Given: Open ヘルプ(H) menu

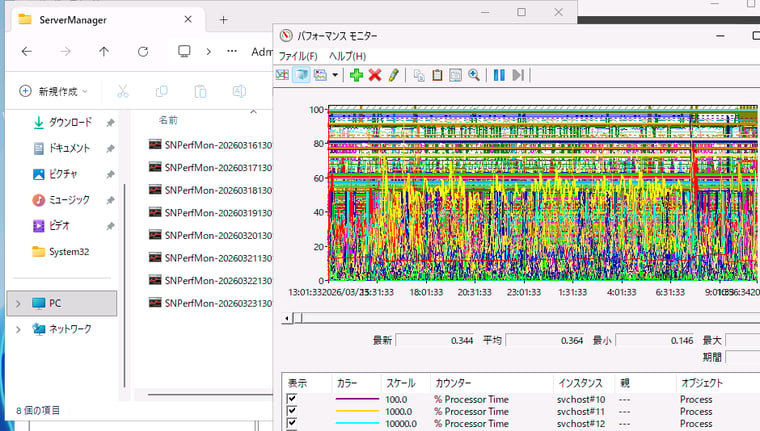Looking at the screenshot, I should click(x=348, y=56).
